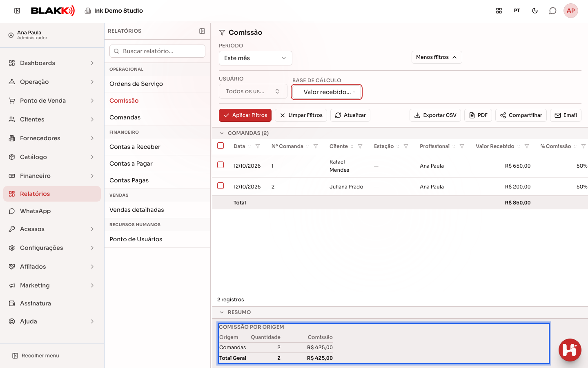Toggle the main sidebar panel icon
Viewport: 588px width, 368px height.
tap(17, 11)
